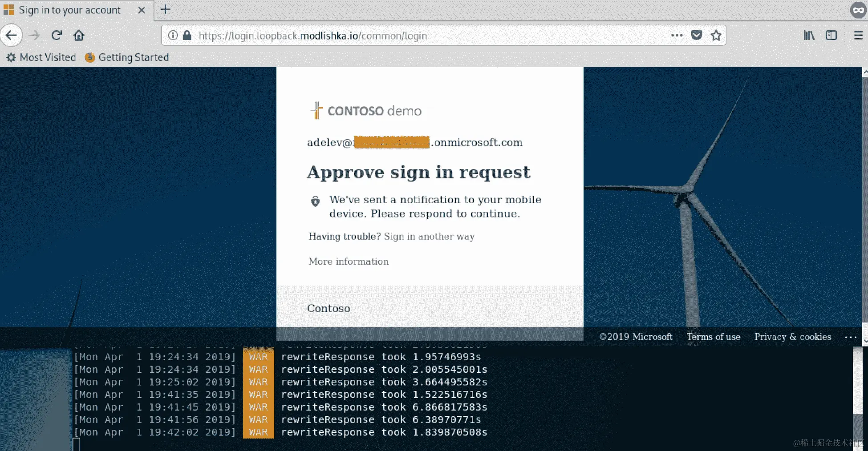The image size is (868, 451).
Task: Click terminal line 'rewriteResponse took 1.95746993s'
Action: pyautogui.click(x=381, y=357)
